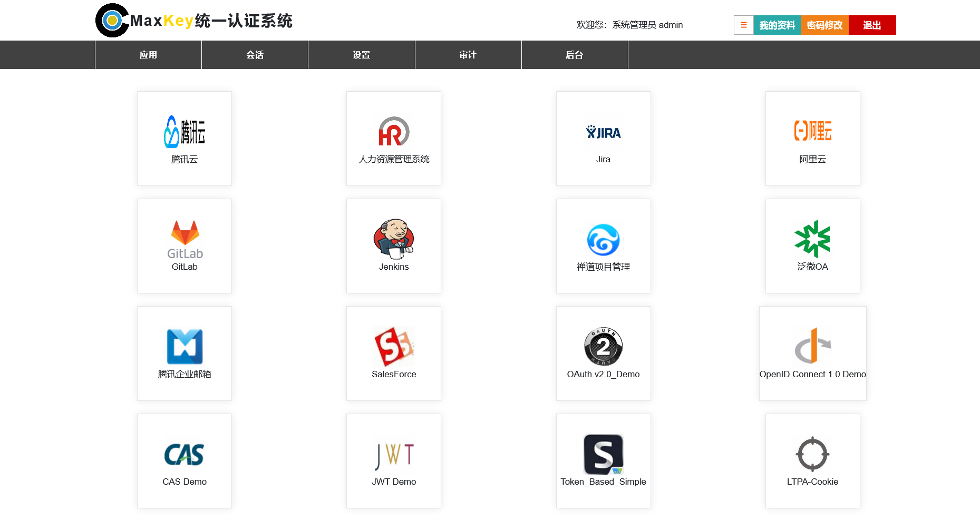Click the CAS Demo caption

[185, 482]
